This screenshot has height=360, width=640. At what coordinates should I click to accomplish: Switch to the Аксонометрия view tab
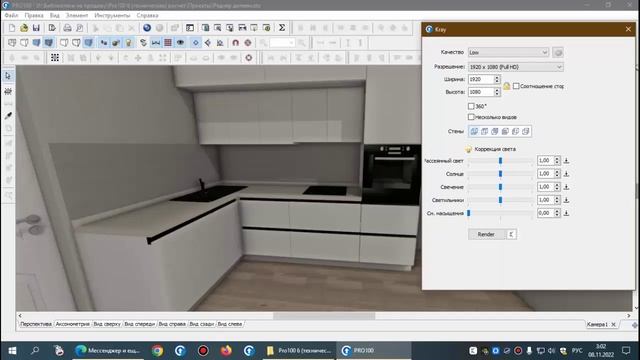coord(73,324)
